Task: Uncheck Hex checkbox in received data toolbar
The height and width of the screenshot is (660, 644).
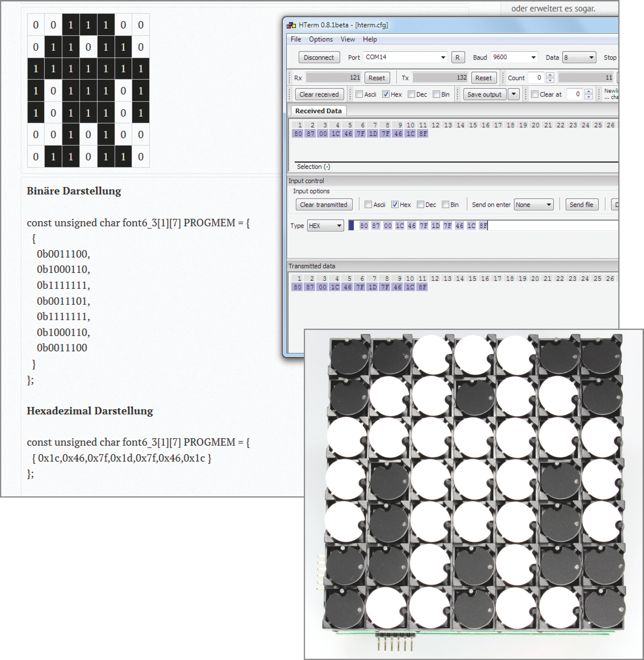Action: 386,94
